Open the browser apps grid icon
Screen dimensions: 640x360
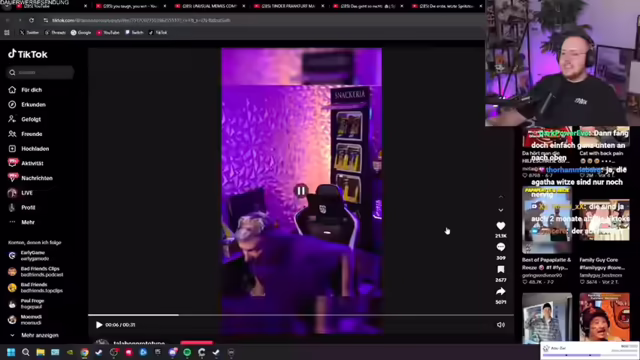click(7, 33)
